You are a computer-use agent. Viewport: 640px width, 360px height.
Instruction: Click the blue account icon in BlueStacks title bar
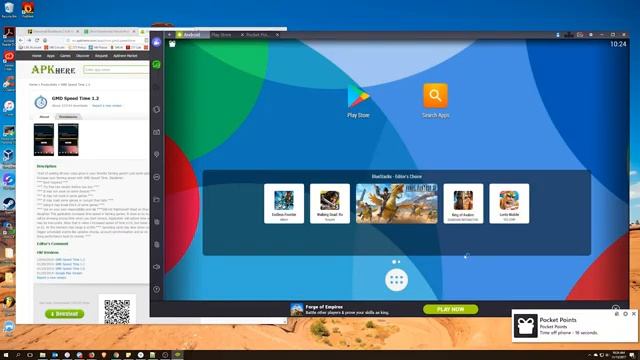(x=558, y=35)
